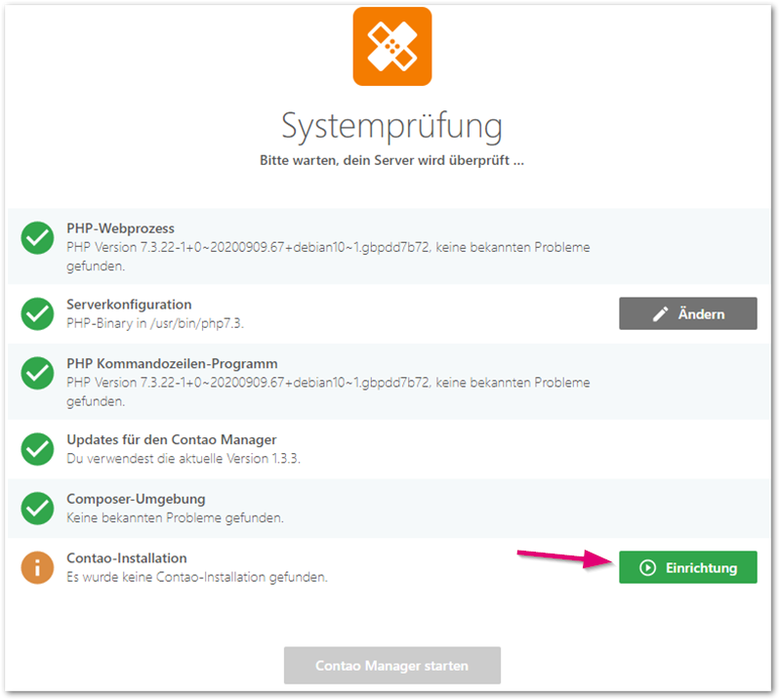This screenshot has height=700, width=780.
Task: Click the 'Bitte warten' status message
Action: pos(391,160)
